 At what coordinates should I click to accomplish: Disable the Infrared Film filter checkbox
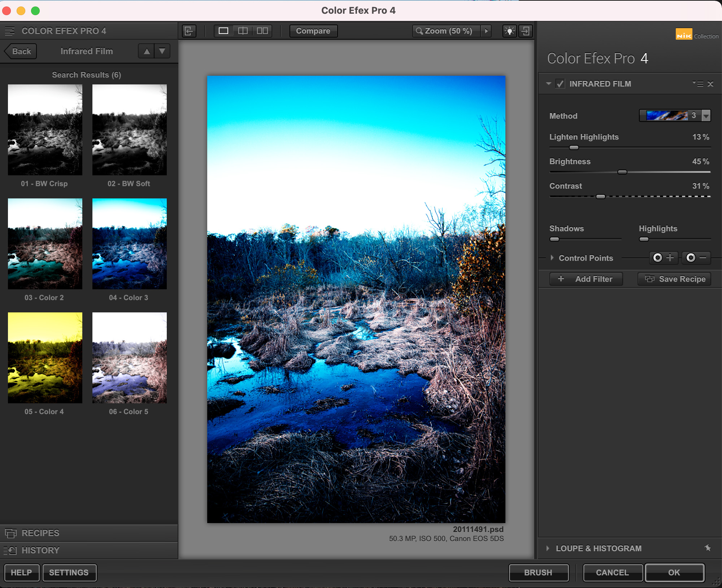(560, 84)
